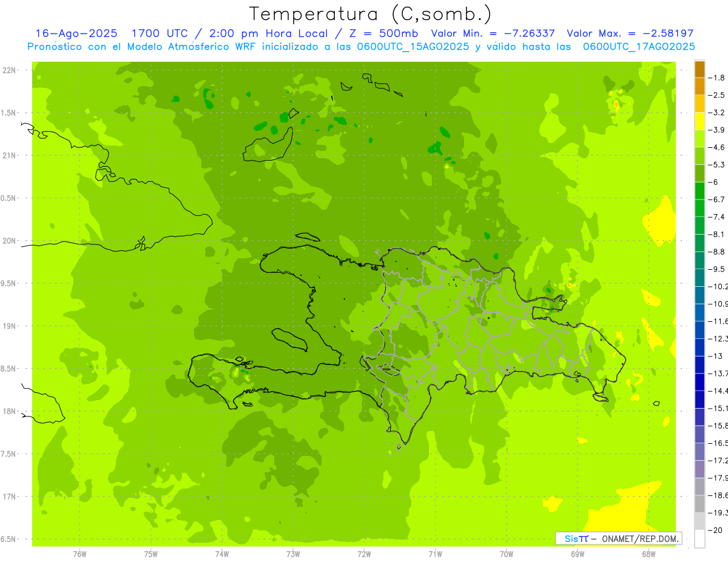Click the "17N" latitude label

click(10, 497)
